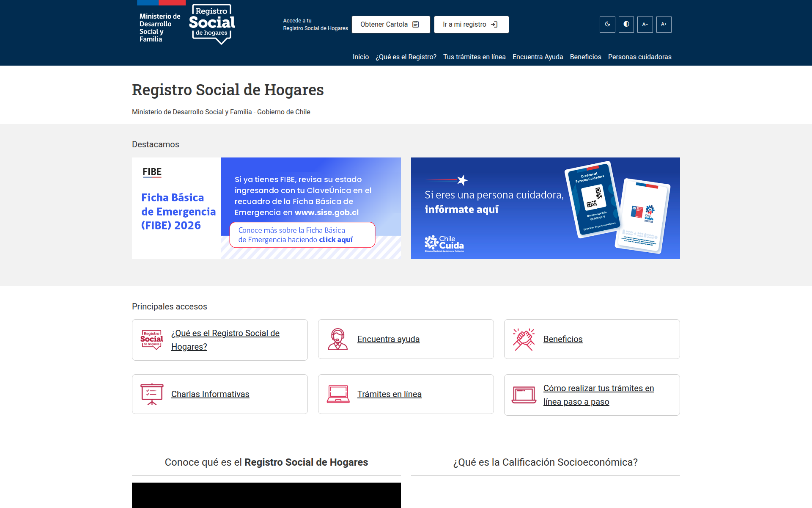
Task: Open Encuentra Ayuda in navigation bar
Action: 538,57
